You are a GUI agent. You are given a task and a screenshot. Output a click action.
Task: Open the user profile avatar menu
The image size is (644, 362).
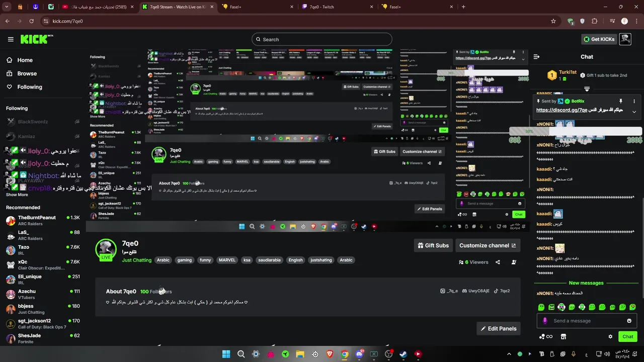pyautogui.click(x=625, y=39)
